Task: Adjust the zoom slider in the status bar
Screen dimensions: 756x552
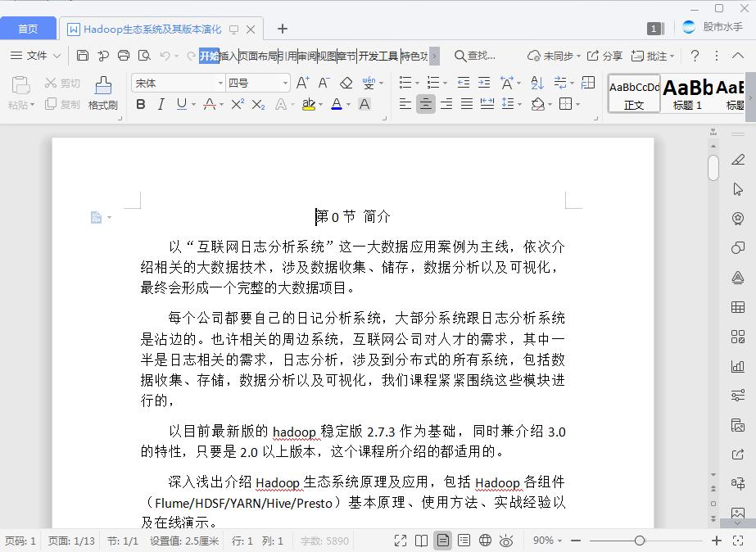Action: click(x=640, y=541)
